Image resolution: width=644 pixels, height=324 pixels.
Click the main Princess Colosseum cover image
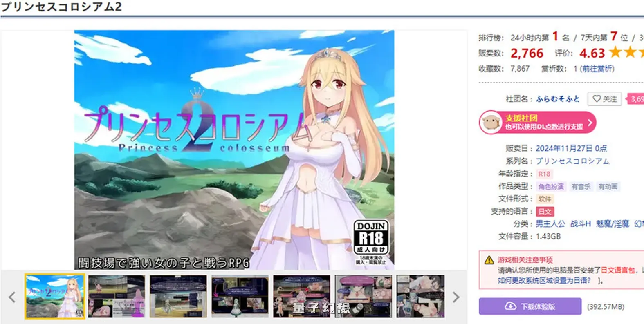[x=234, y=150]
